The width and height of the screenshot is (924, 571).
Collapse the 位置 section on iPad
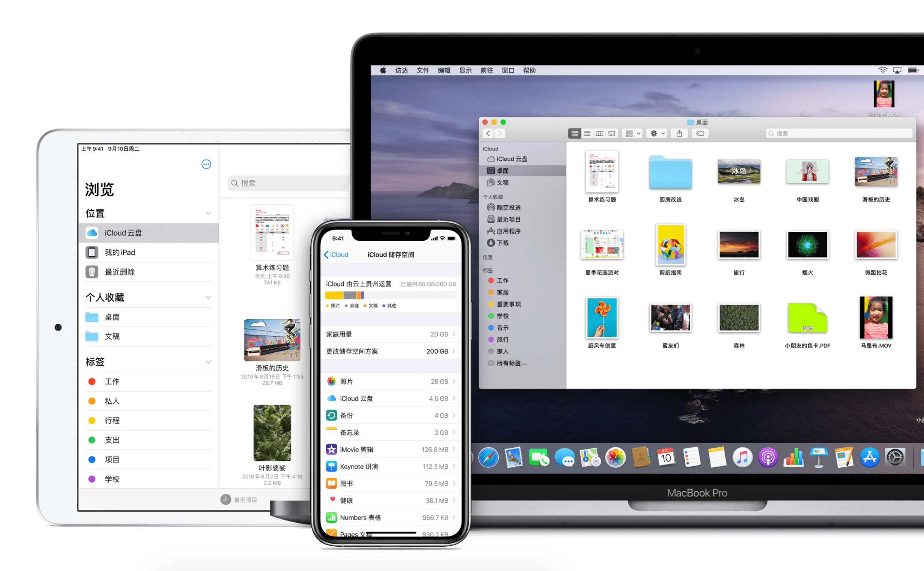[x=208, y=213]
